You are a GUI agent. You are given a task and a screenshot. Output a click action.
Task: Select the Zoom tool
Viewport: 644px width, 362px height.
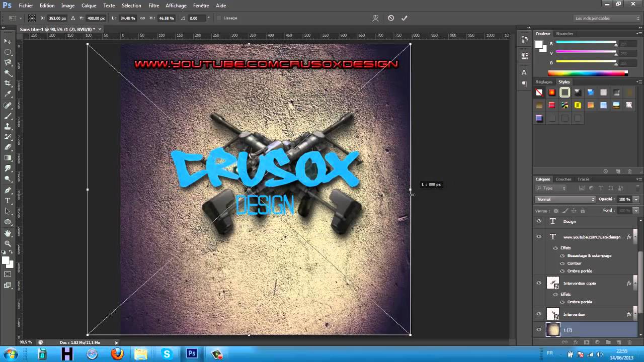tap(8, 244)
